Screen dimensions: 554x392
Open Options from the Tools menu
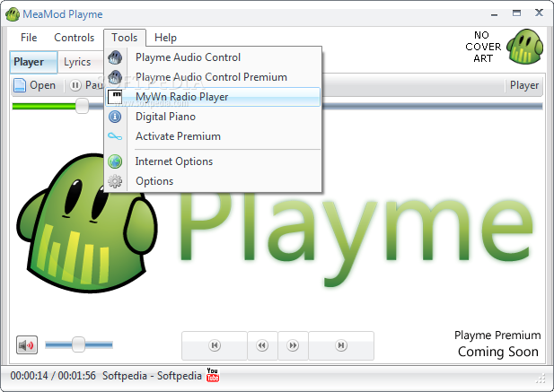coord(213,181)
